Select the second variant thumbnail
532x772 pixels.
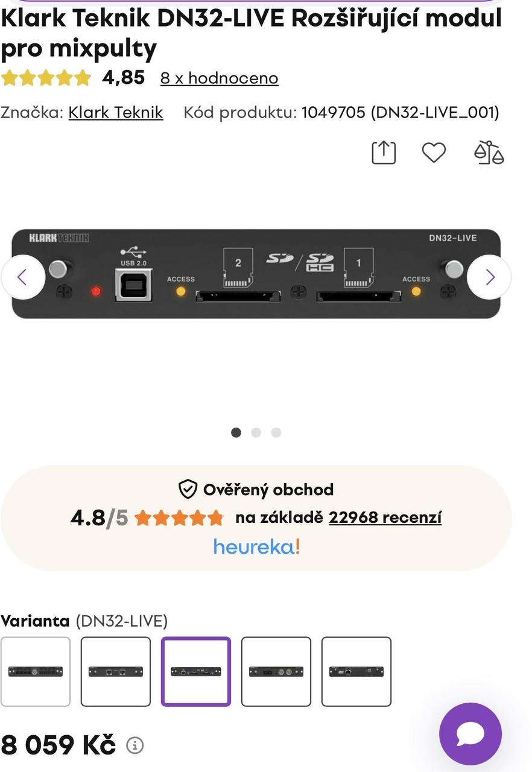coord(116,671)
